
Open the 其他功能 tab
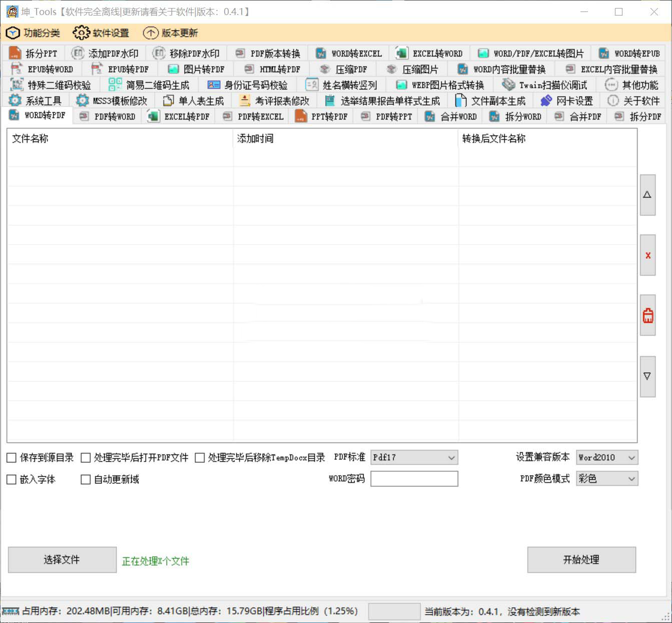pyautogui.click(x=631, y=85)
